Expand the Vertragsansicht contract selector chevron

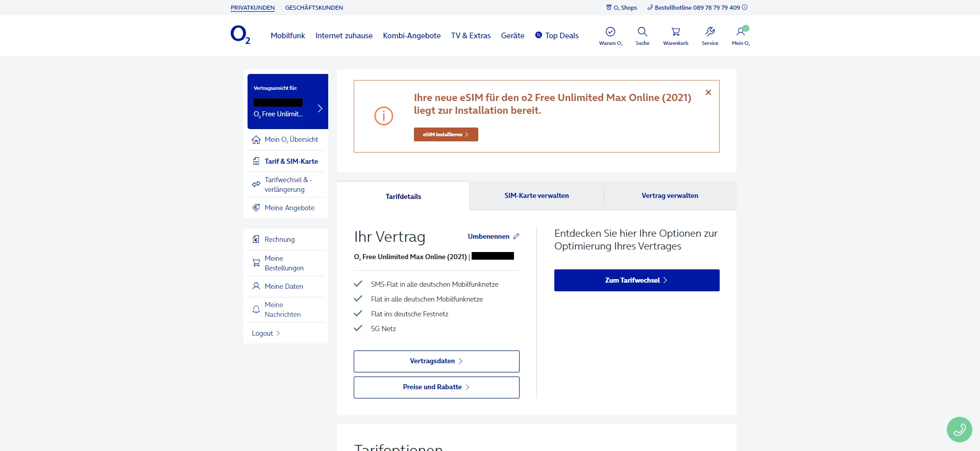coord(320,108)
